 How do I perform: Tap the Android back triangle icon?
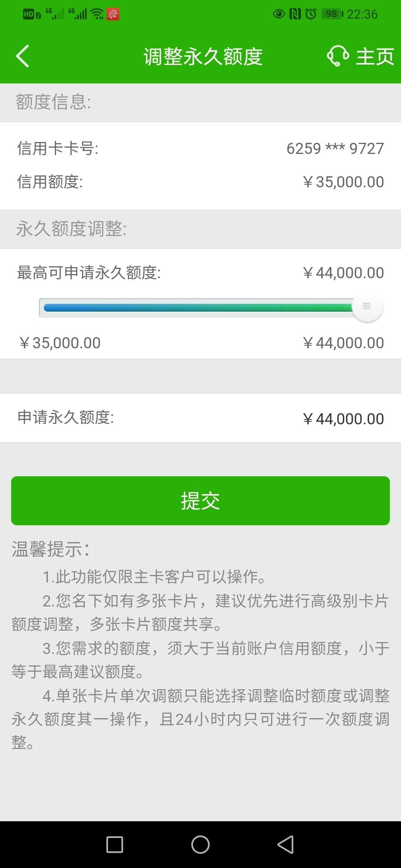pyautogui.click(x=286, y=845)
